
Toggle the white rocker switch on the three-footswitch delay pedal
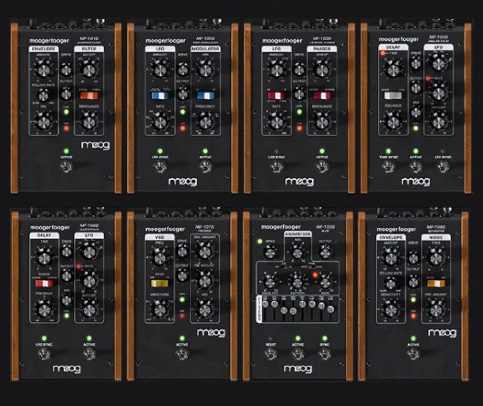click(x=393, y=96)
